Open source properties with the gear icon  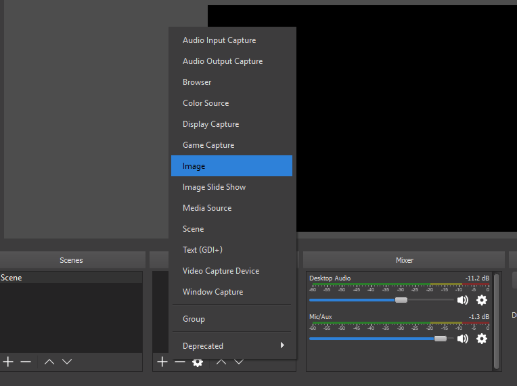coord(197,362)
